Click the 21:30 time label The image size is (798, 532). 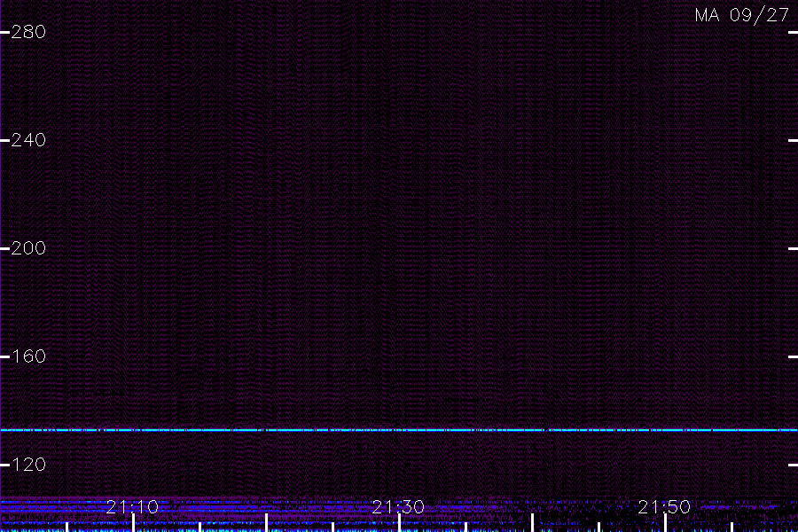398,506
